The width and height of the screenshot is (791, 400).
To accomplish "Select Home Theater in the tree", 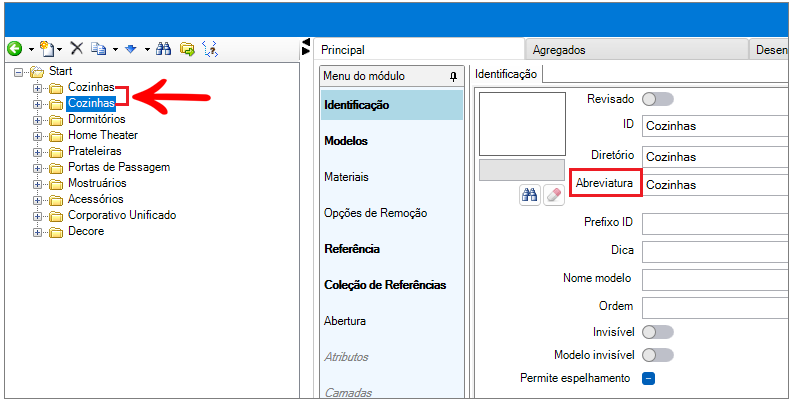I will click(x=103, y=135).
